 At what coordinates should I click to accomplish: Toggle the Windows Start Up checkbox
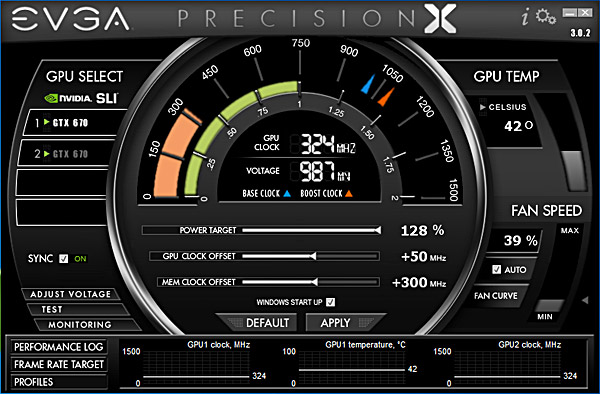point(331,302)
